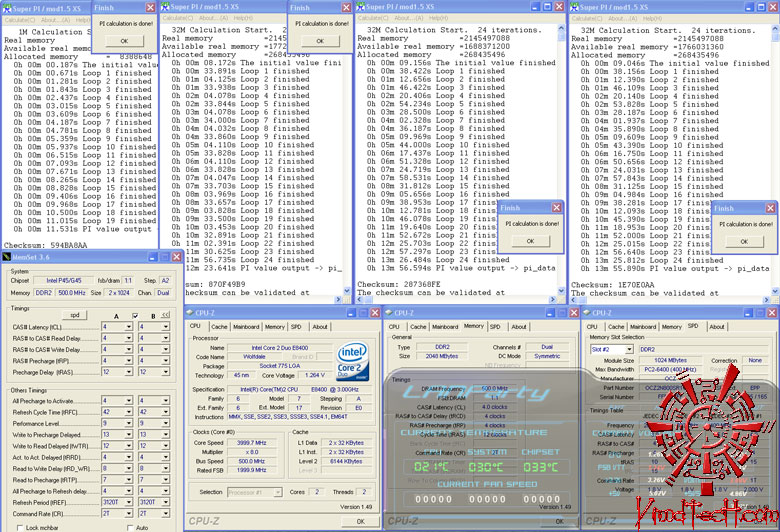The image size is (780, 532).
Task: Click the title icon of the CPU-Z window with Memory tab active
Action: point(389,313)
